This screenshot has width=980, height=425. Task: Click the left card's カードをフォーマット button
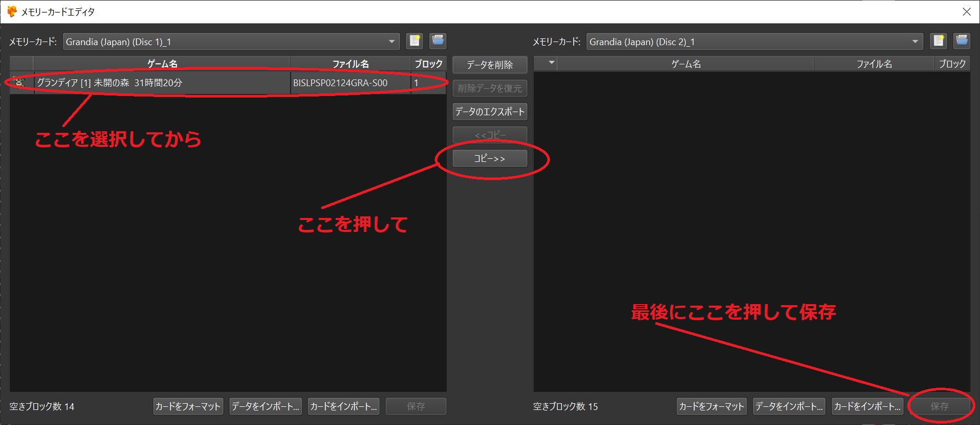[188, 406]
